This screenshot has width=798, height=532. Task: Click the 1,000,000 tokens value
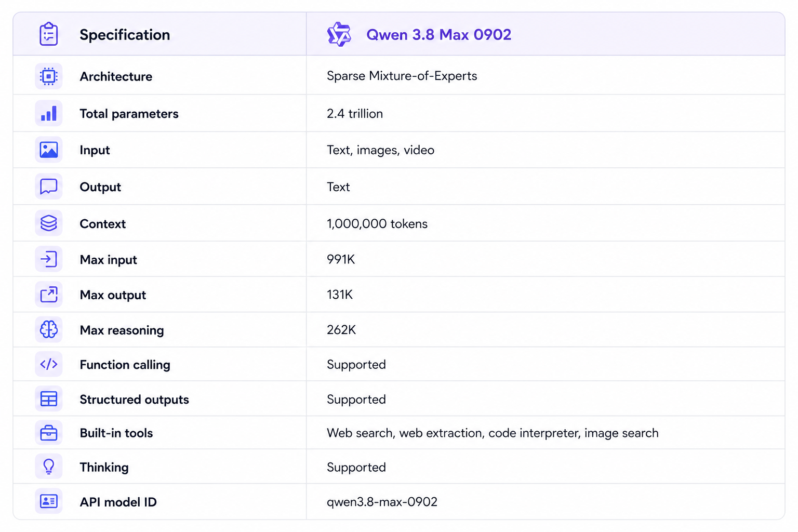click(377, 224)
